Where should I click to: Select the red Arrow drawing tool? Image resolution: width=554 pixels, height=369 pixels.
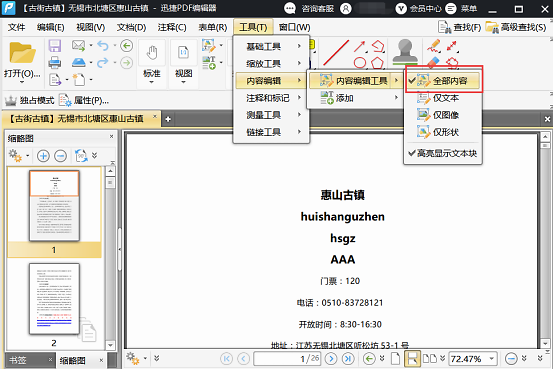point(359,46)
